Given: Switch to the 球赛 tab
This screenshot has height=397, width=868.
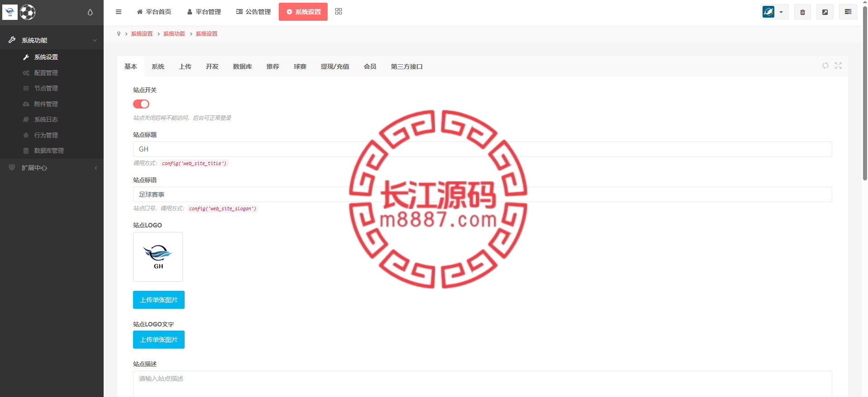Looking at the screenshot, I should pyautogui.click(x=300, y=66).
